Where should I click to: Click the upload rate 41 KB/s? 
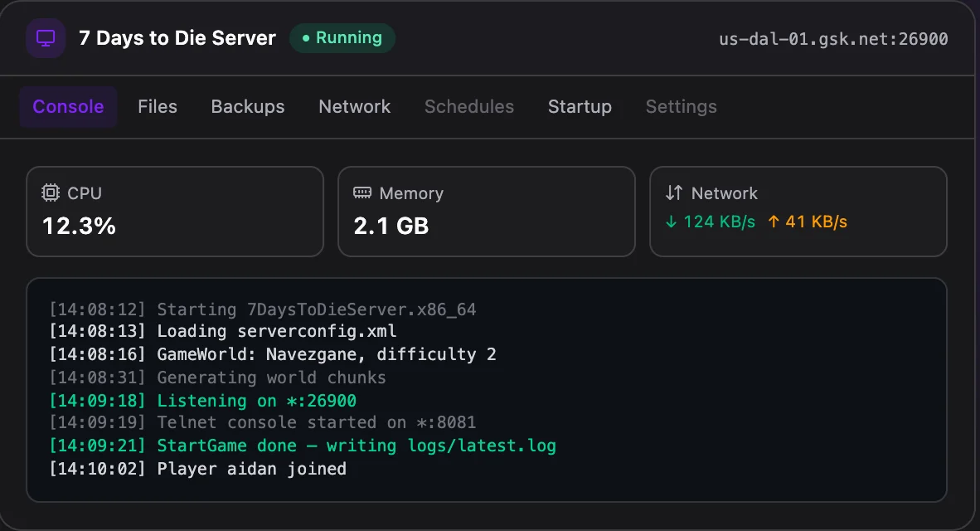pos(816,222)
